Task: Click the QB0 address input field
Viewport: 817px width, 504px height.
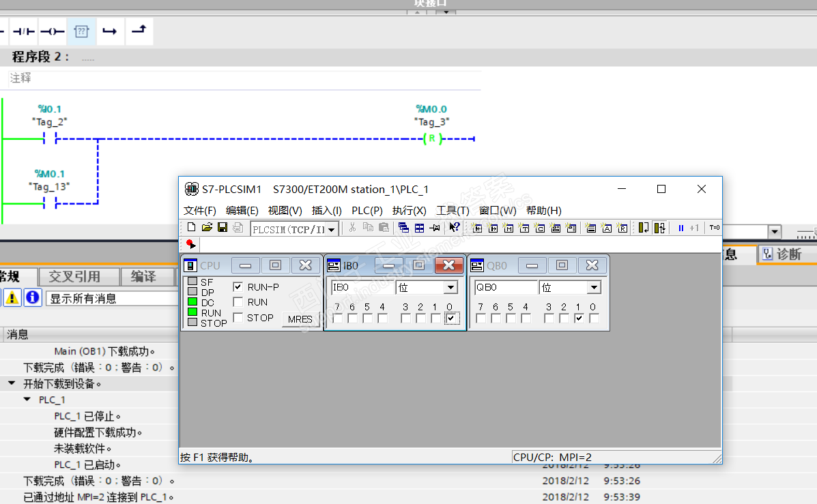Action: [505, 287]
